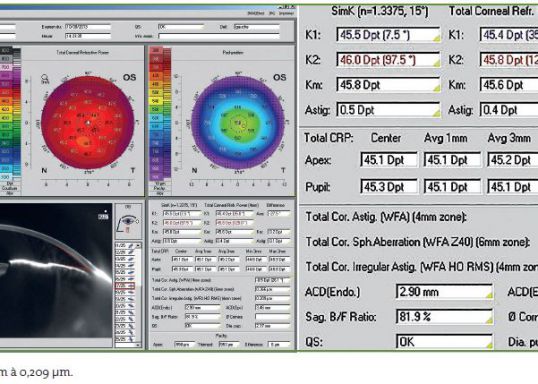Click the ACD(Endo.) 2.90 mm value field
This screenshot has width=538, height=384.
pos(445,292)
